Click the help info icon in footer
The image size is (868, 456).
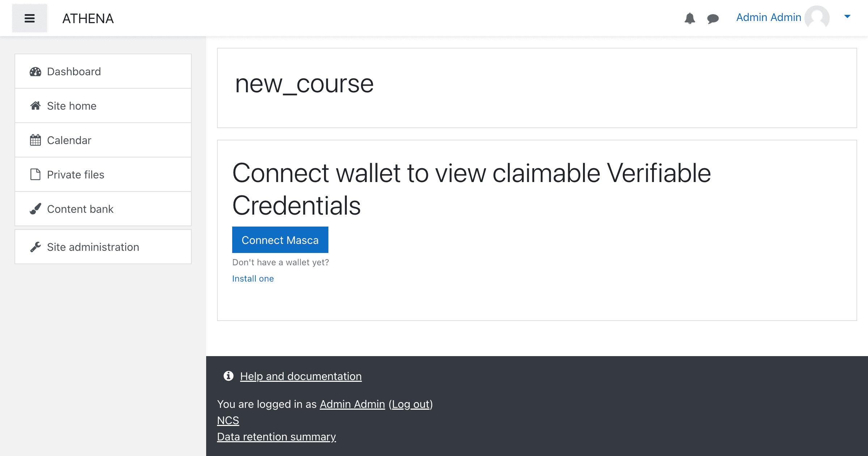(x=228, y=376)
